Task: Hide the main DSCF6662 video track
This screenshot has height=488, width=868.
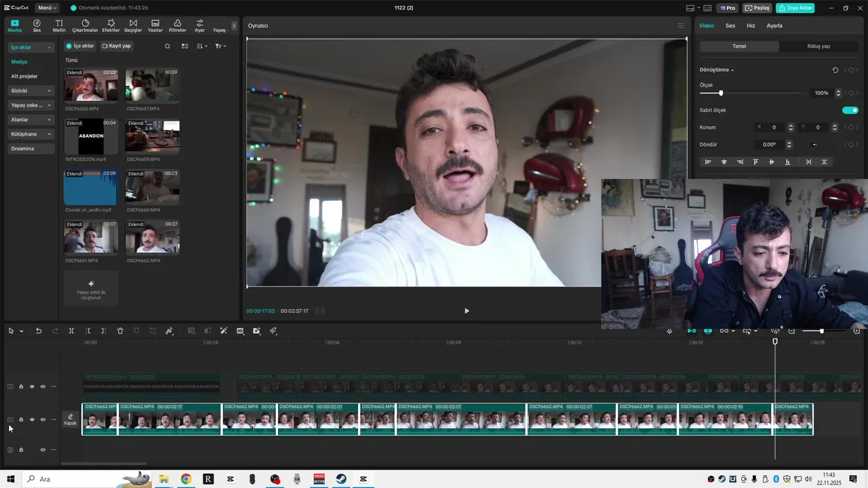Action: point(32,420)
